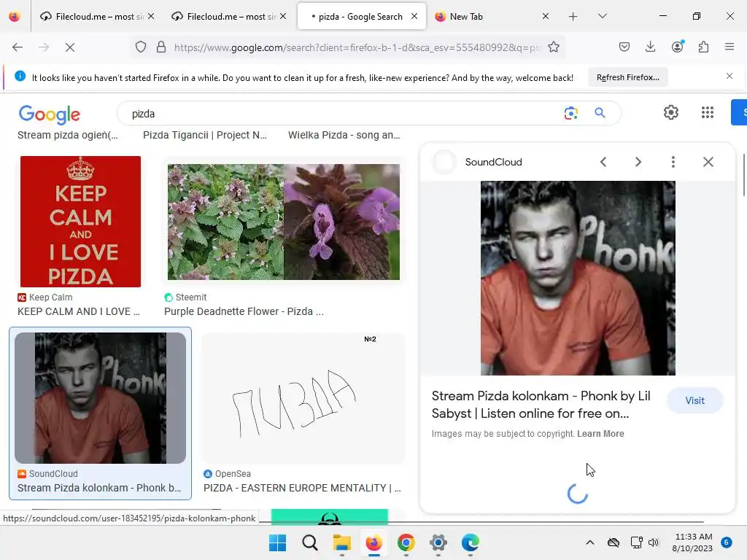
Task: Open the volume speaker tray icon
Action: (x=653, y=542)
